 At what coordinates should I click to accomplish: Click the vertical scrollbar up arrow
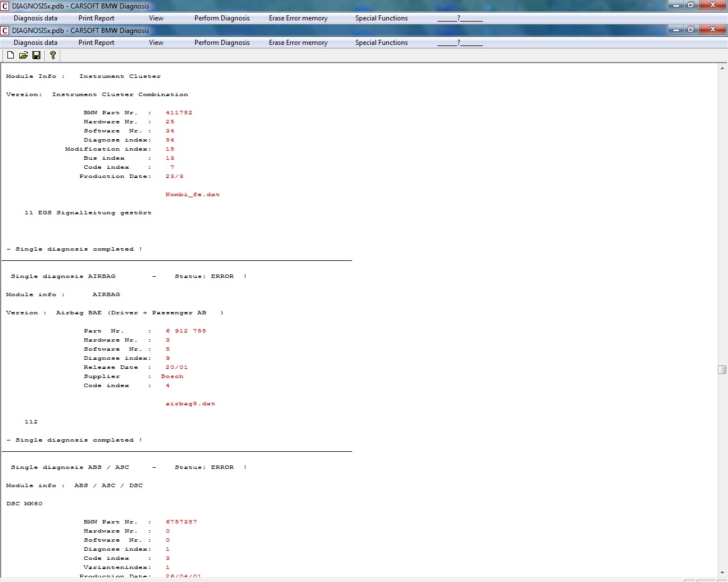[722, 68]
